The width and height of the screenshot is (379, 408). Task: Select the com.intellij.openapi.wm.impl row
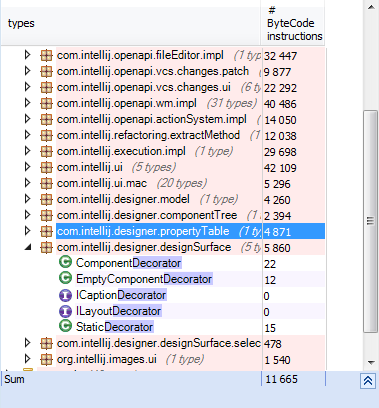tap(163, 103)
